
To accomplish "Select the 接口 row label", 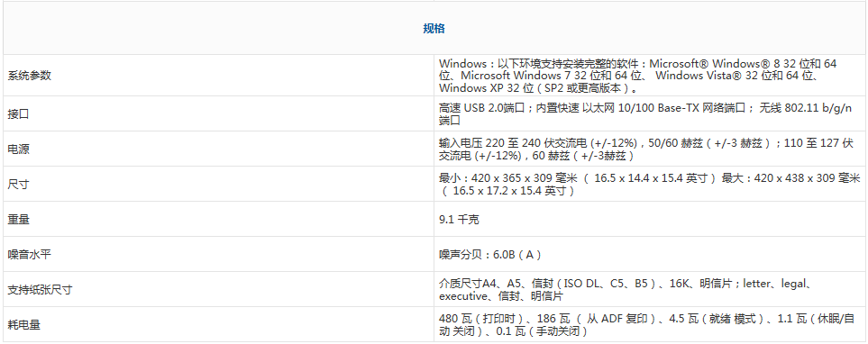I will click(18, 114).
